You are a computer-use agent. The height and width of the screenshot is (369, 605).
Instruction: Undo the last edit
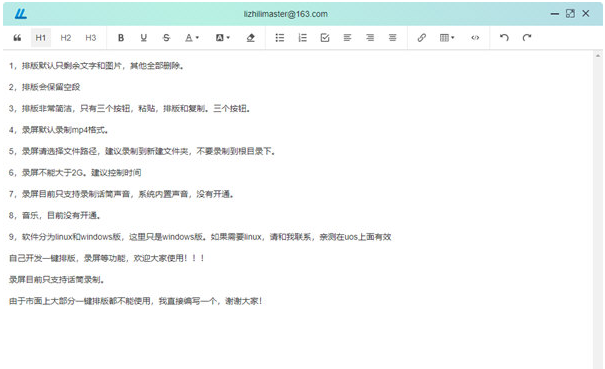pos(504,37)
